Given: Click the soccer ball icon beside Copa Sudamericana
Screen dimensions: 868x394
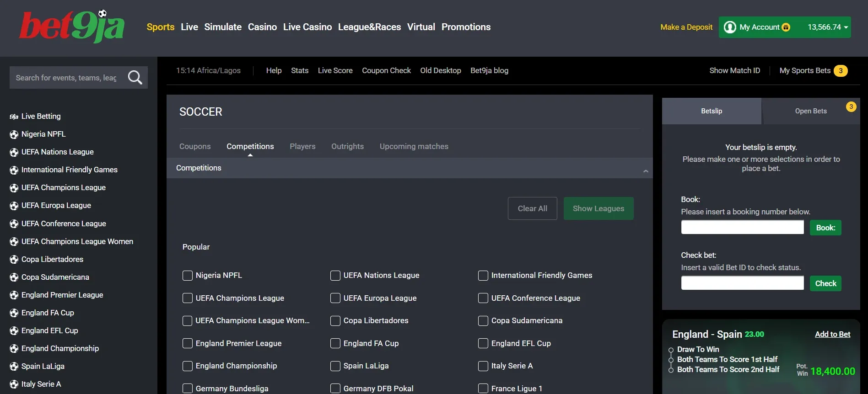Looking at the screenshot, I should pyautogui.click(x=14, y=277).
